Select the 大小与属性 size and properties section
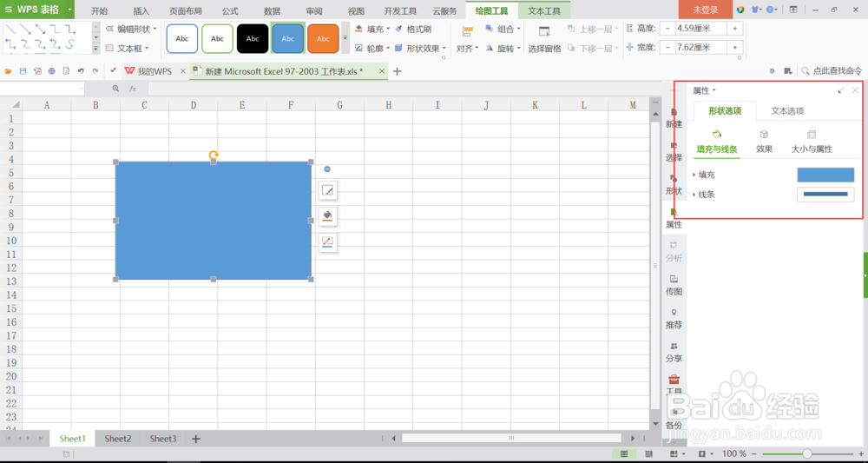 coord(812,142)
